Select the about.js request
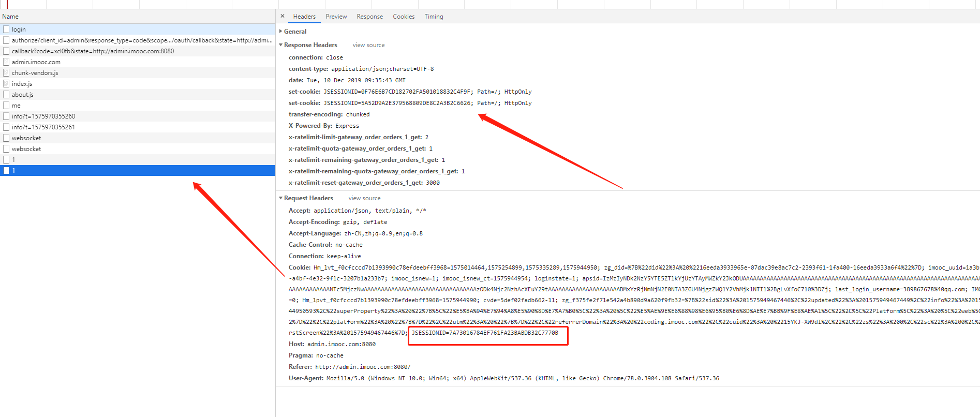The height and width of the screenshot is (417, 980). (138, 95)
